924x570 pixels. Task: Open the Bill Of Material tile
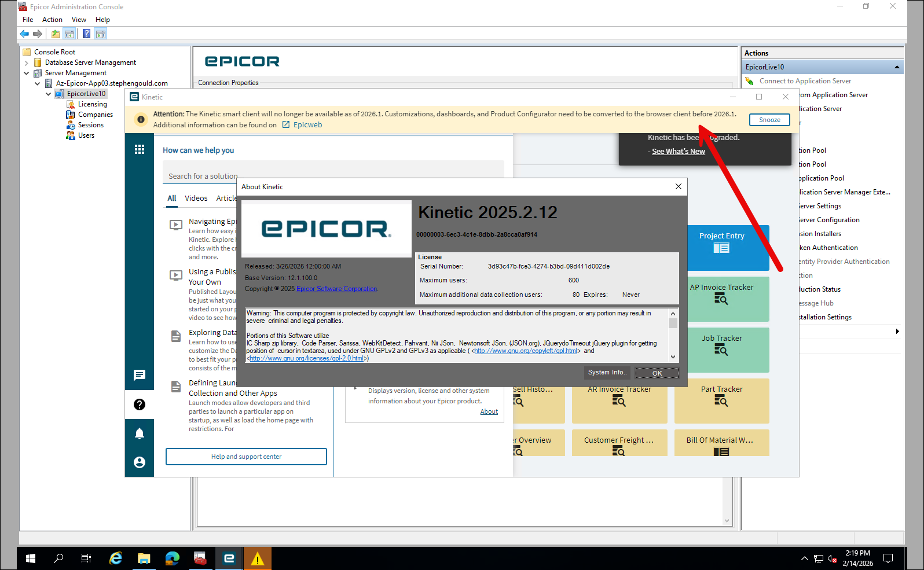tap(722, 443)
